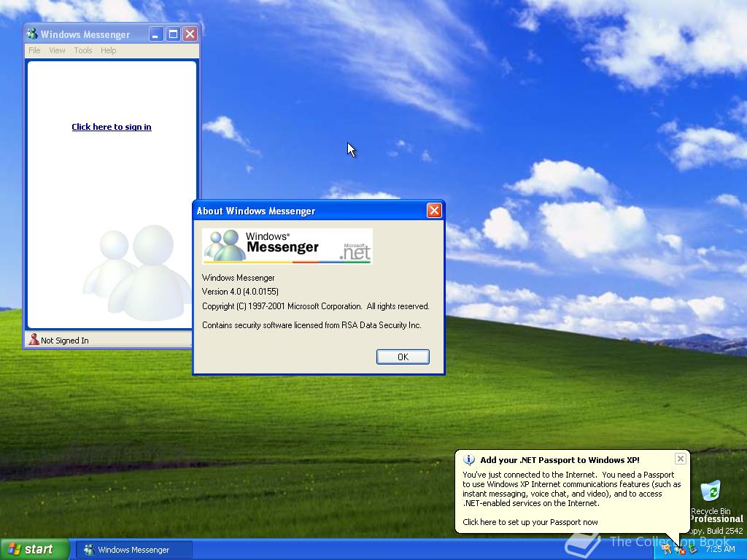Click the Windows Messenger .net logo banner

[287, 246]
